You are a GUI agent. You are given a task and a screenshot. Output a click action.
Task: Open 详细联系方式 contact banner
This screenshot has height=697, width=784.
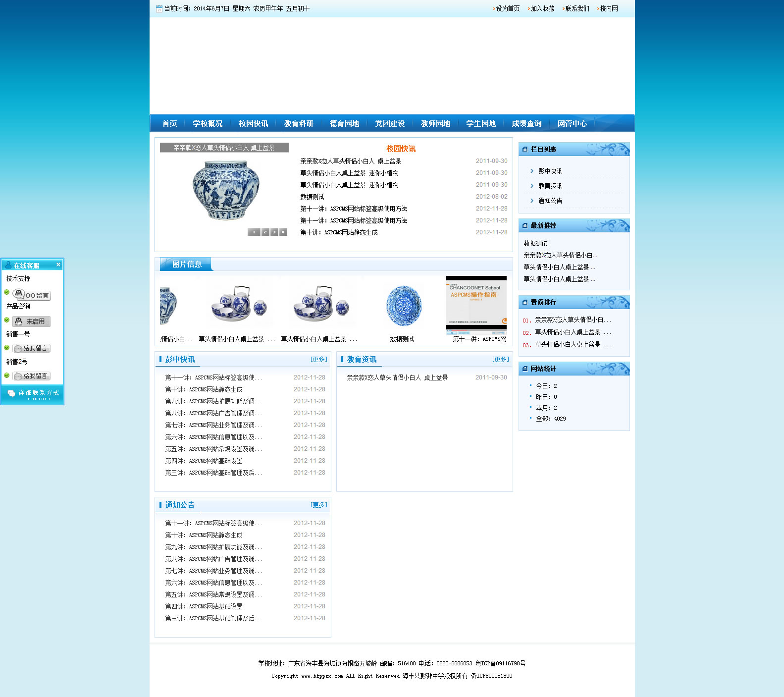33,394
